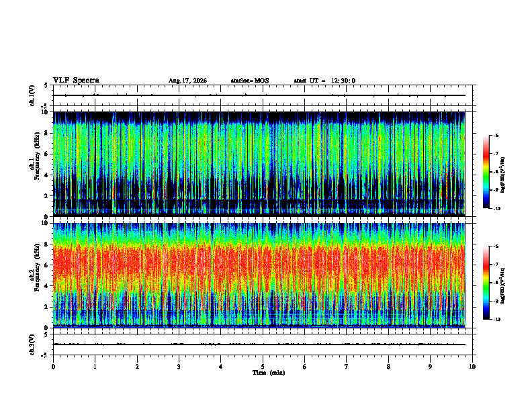Viewport: 532px width, 411px height.
Task: Click the "-10" label on ch.2 colorbar
Action: (x=497, y=320)
